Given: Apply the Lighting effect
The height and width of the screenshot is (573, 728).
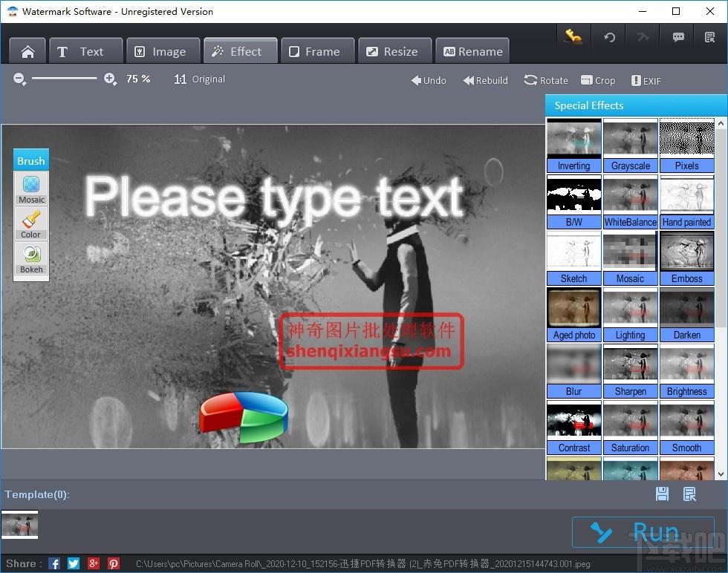Looking at the screenshot, I should 631,315.
